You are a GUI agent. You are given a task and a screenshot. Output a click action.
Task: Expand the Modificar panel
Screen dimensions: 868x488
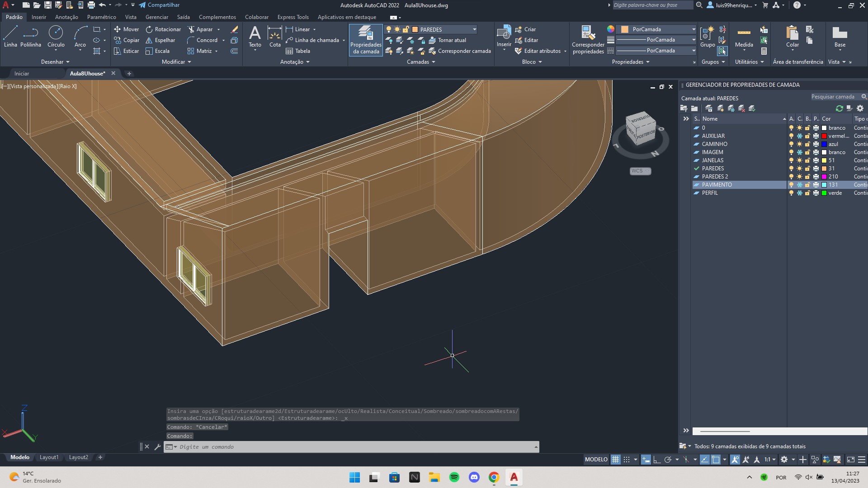[x=176, y=62]
